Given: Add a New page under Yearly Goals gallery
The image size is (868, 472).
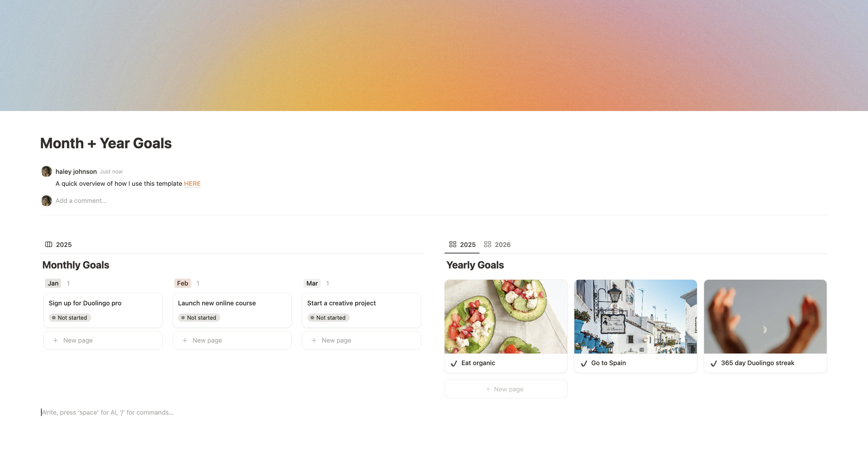Looking at the screenshot, I should click(506, 389).
